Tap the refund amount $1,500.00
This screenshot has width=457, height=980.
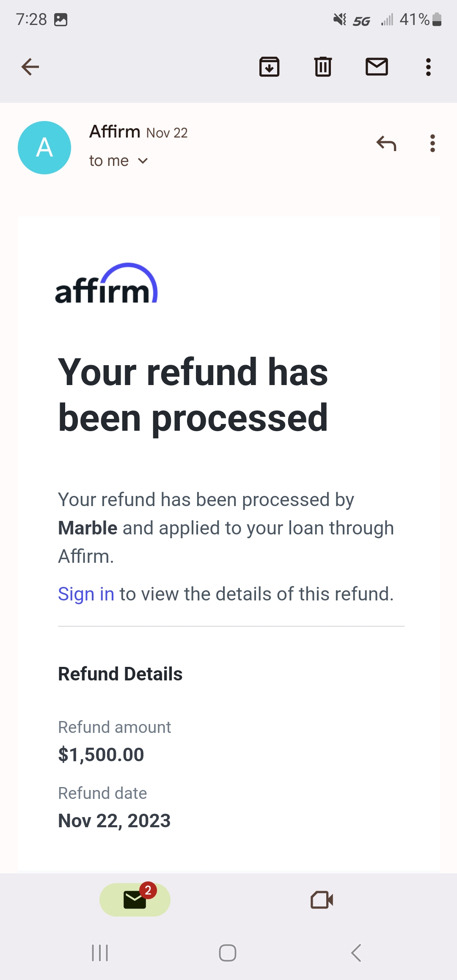[101, 754]
